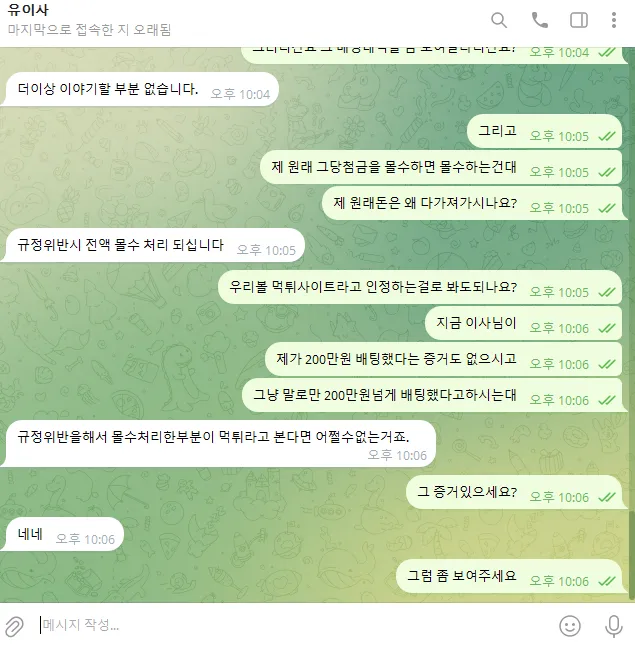Select the 우리볼 먹튀사이트라고 message bubble

pyautogui.click(x=419, y=287)
